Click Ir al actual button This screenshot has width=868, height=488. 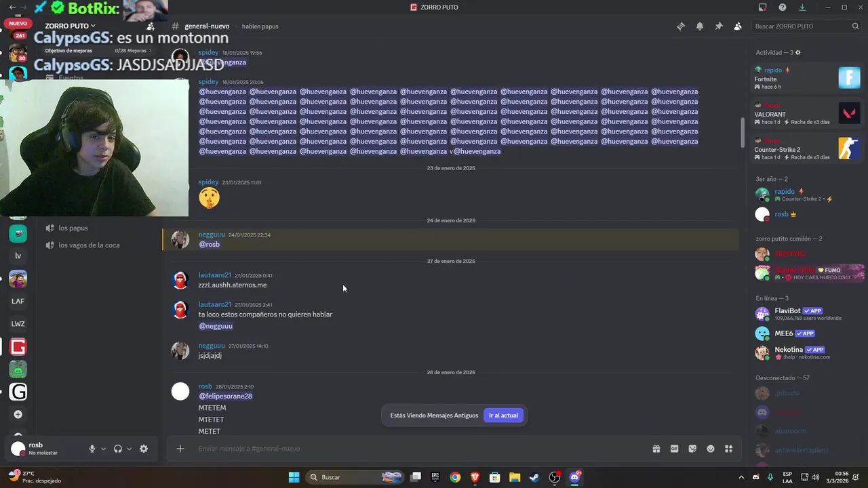503,415
